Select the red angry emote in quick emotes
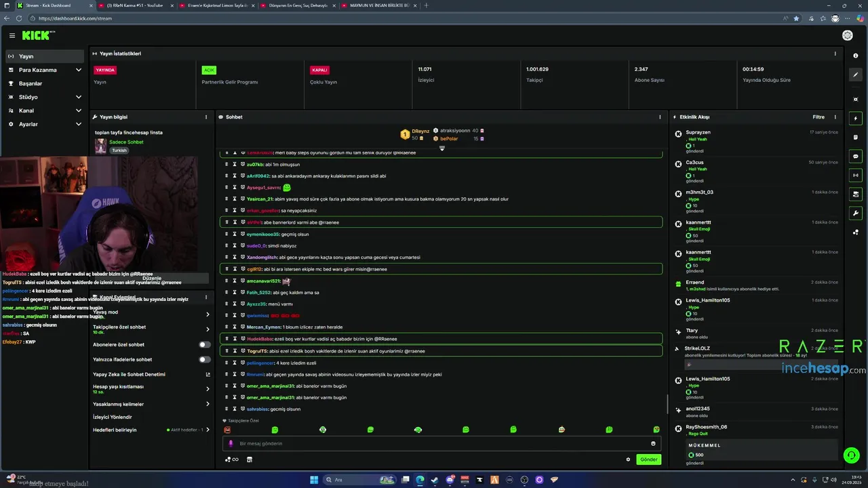The height and width of the screenshot is (488, 868). coord(227,430)
